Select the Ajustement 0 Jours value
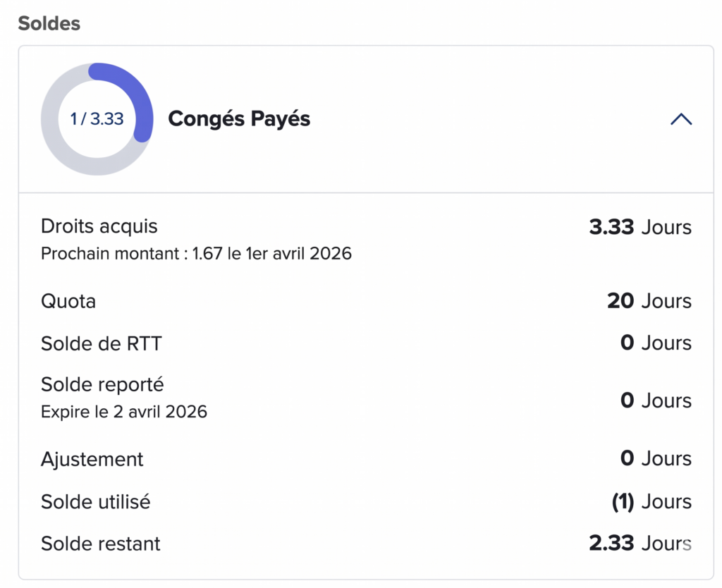The height and width of the screenshot is (588, 722). coord(656,458)
